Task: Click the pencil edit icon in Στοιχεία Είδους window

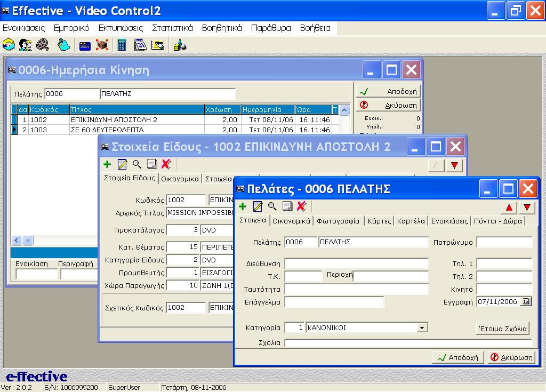Action: tap(122, 165)
